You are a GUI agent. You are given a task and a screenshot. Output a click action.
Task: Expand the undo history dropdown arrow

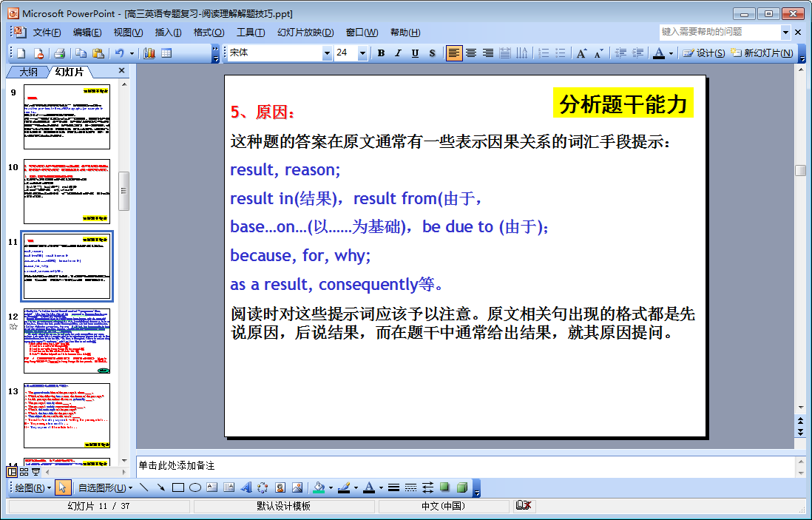[x=132, y=53]
